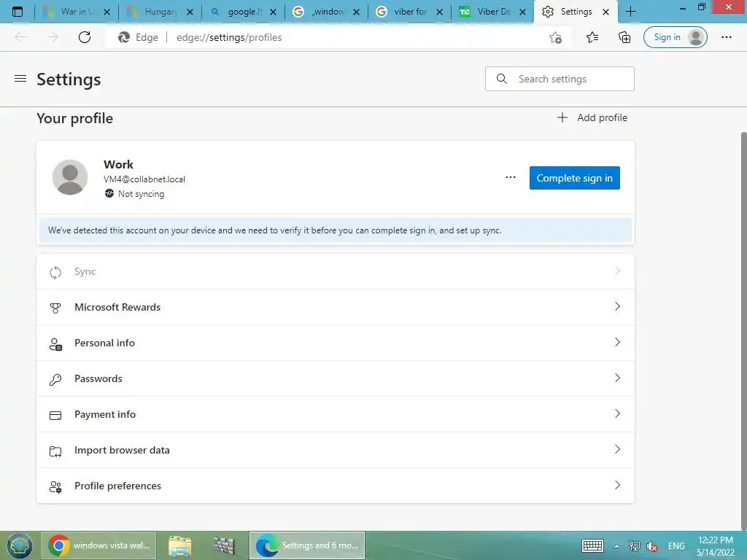Open the vertical tabs actions menu icon

click(18, 12)
